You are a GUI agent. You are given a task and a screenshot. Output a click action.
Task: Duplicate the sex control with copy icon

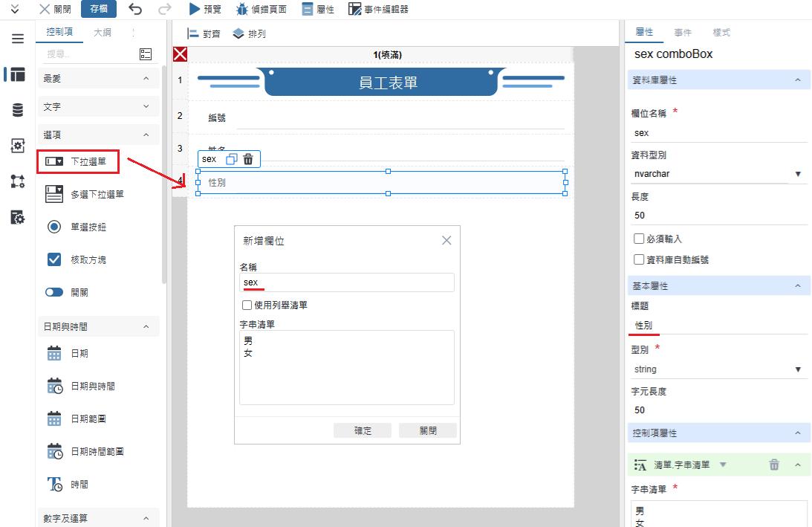[231, 159]
